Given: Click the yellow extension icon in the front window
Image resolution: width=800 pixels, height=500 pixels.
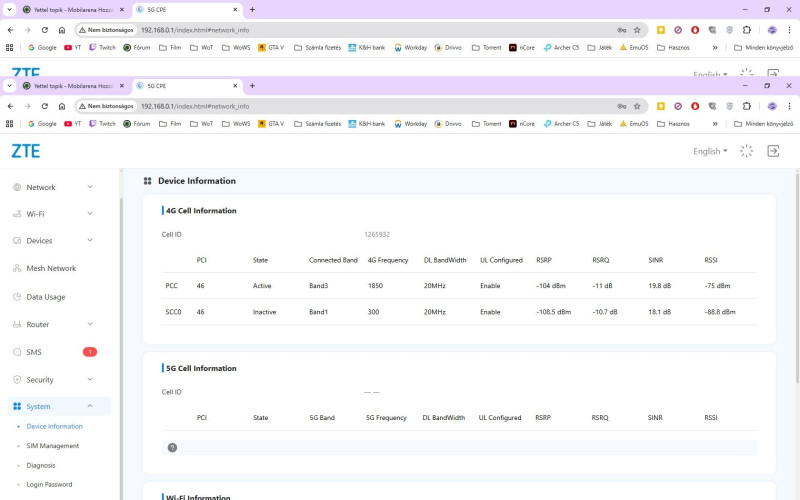Looking at the screenshot, I should 661,106.
